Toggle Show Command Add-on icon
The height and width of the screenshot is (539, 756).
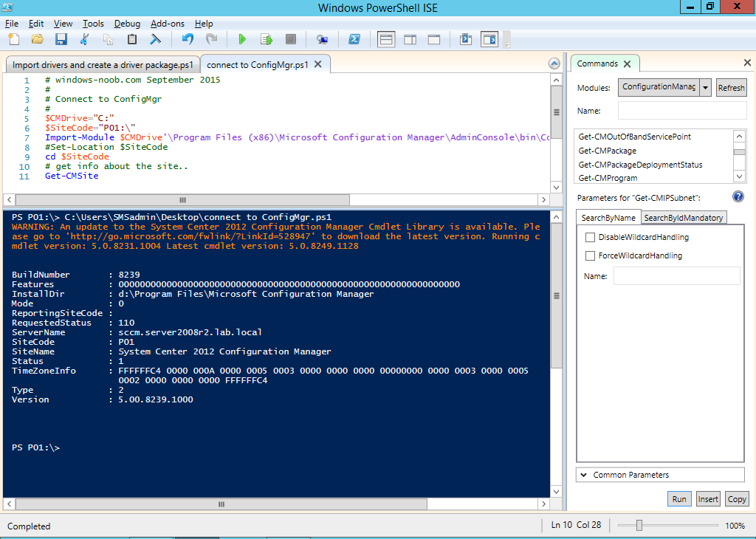489,40
